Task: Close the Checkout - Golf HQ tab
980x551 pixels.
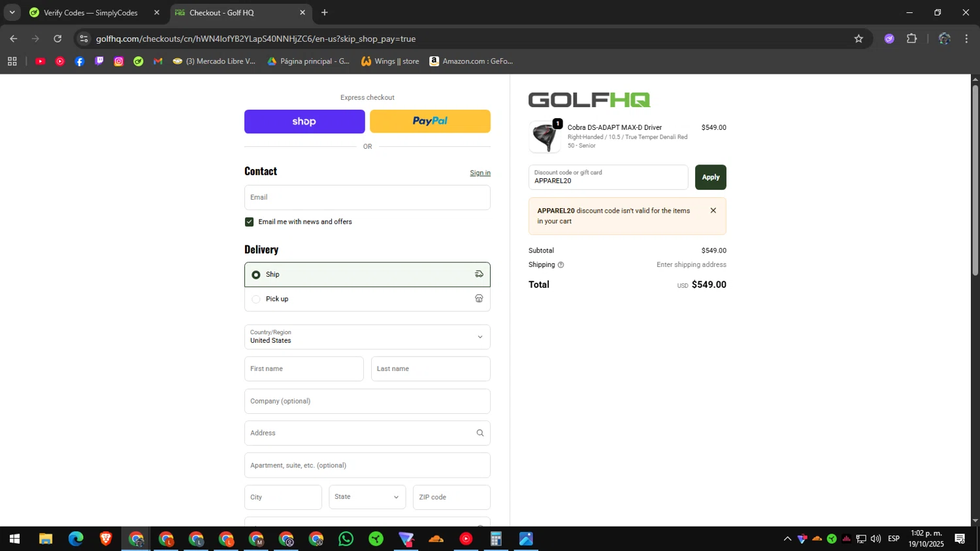Action: click(302, 12)
